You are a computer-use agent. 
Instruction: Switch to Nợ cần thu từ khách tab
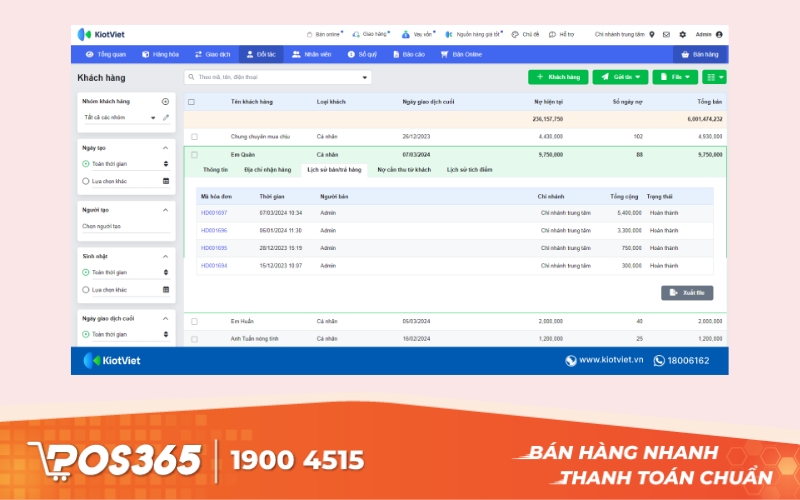tap(404, 170)
